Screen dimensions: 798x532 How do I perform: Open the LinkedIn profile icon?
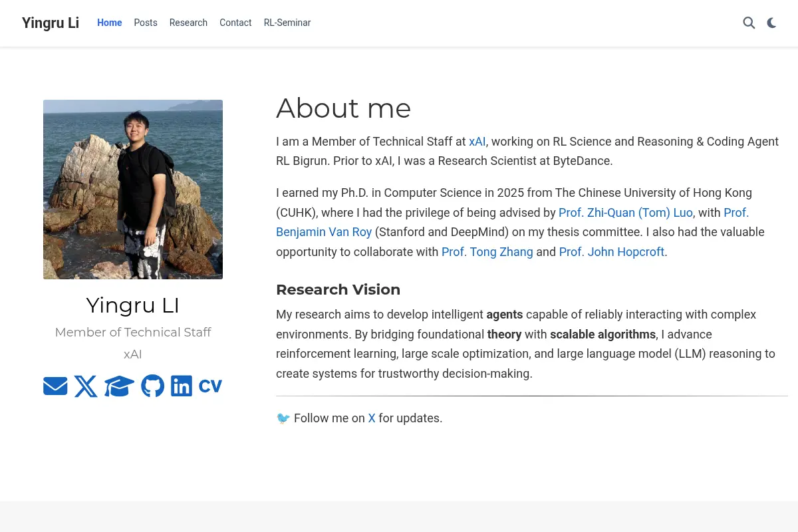[x=182, y=386]
